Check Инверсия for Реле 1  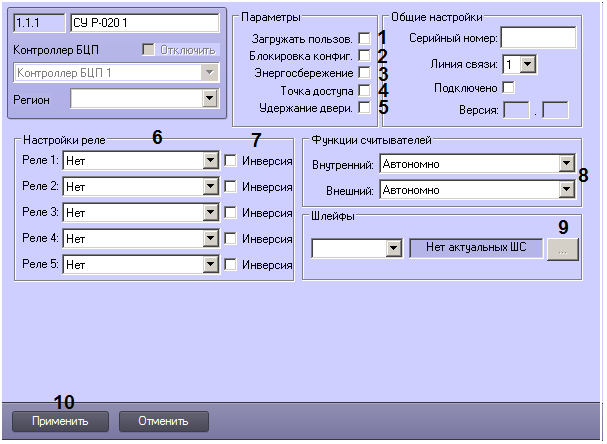pos(231,159)
